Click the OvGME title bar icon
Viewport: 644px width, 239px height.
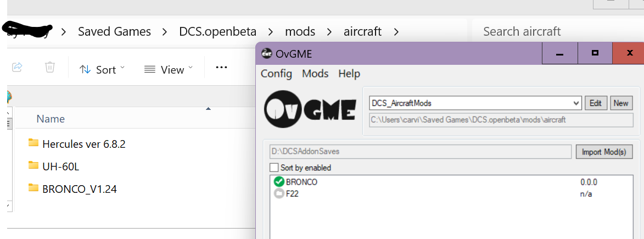pos(267,53)
